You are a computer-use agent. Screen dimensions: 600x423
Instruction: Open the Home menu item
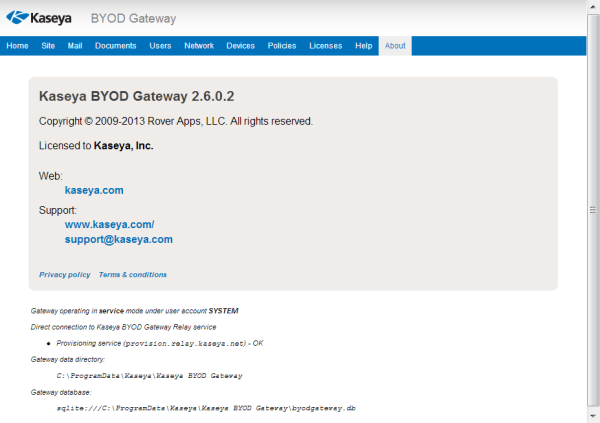pos(17,46)
